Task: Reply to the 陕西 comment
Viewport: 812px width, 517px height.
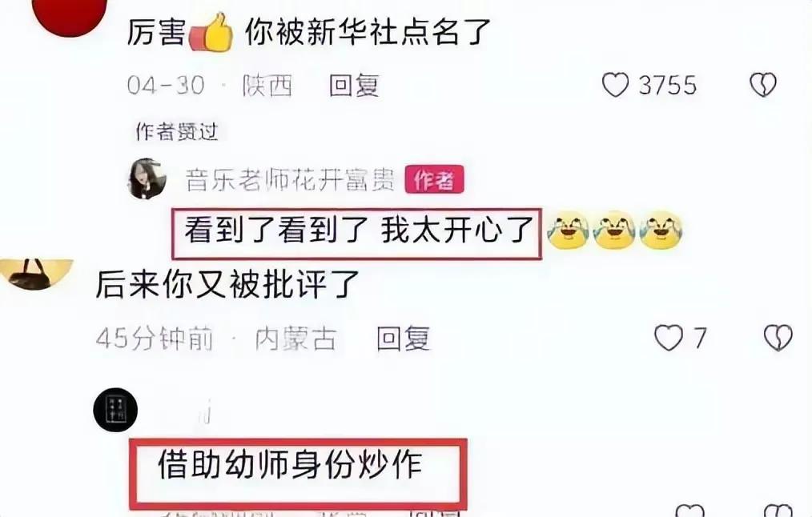Action: click(354, 86)
